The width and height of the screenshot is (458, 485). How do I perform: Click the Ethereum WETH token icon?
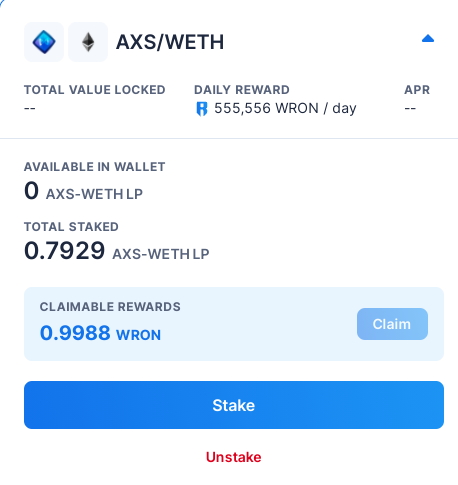click(88, 42)
